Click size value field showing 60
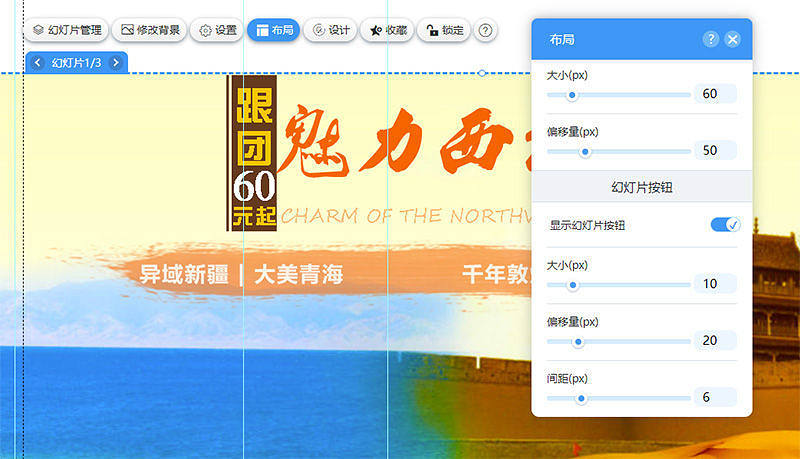 pyautogui.click(x=715, y=94)
